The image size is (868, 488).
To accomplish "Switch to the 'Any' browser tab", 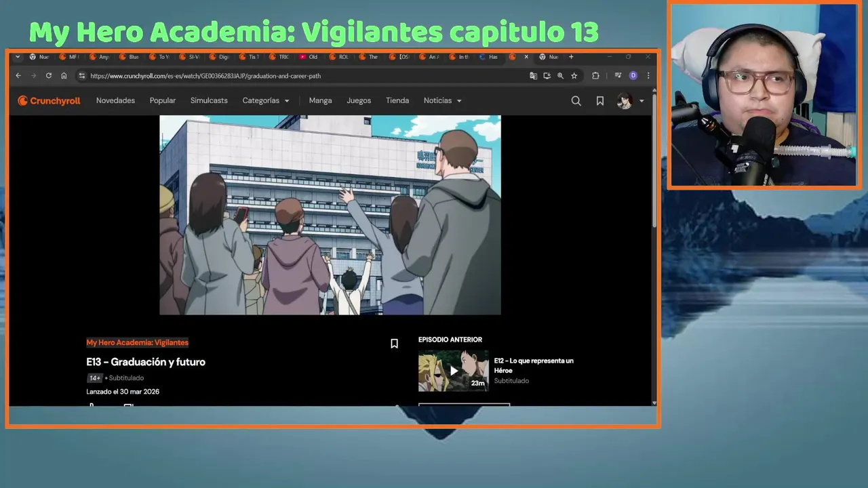I will pyautogui.click(x=99, y=57).
